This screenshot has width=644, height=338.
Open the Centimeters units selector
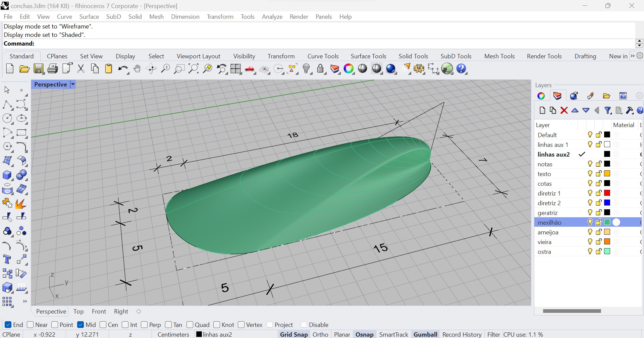[x=173, y=334]
